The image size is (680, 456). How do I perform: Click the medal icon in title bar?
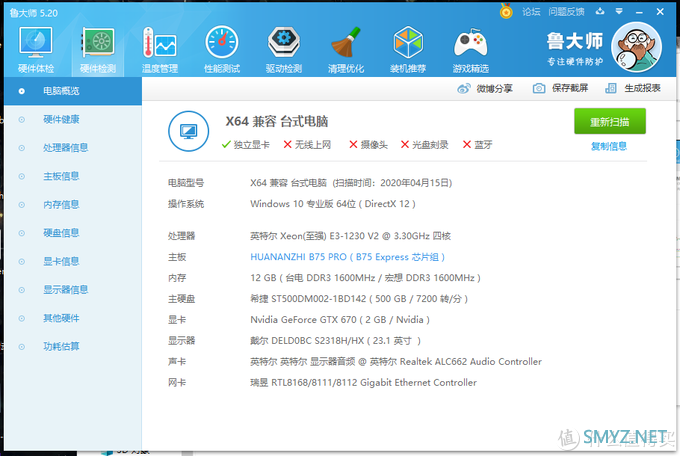[506, 11]
